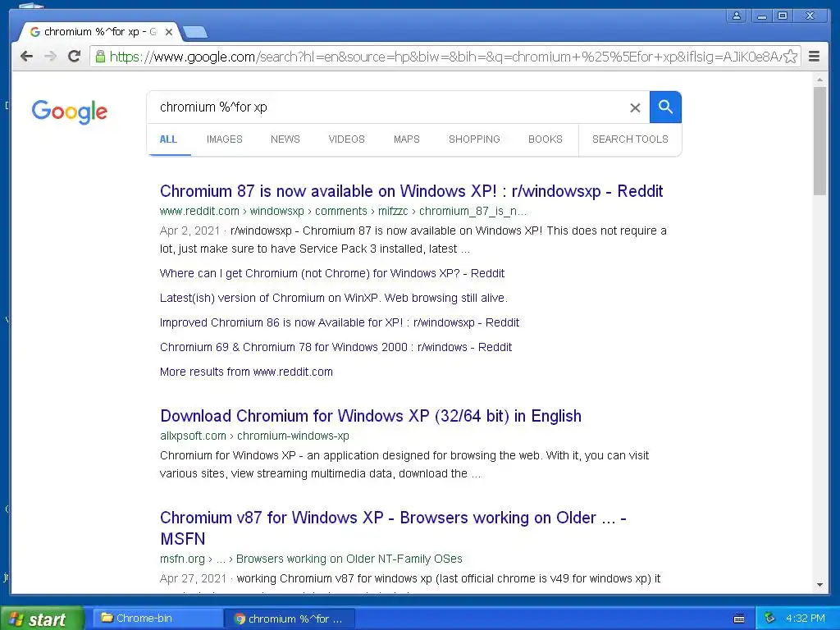
Task: Click the system tray network icon
Action: click(769, 619)
